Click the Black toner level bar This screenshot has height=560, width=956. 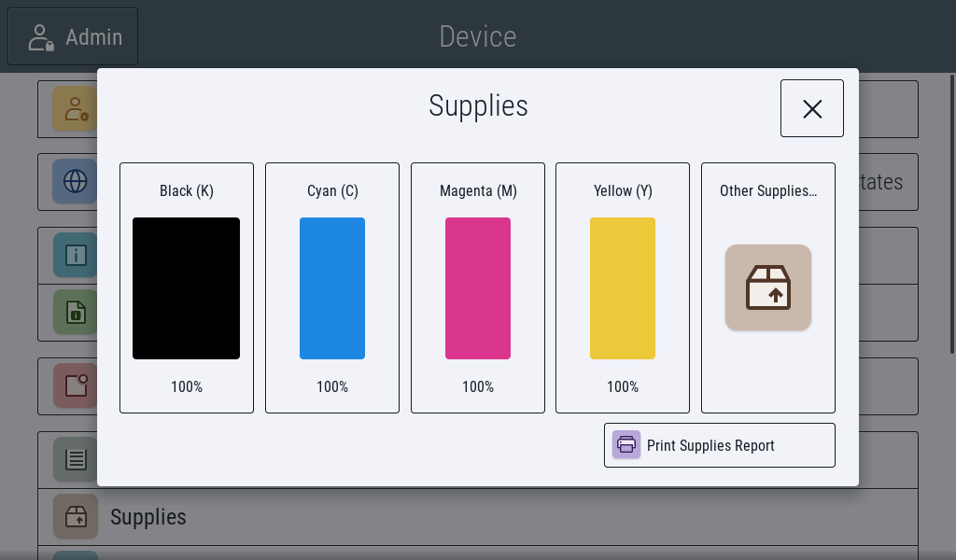(x=186, y=287)
